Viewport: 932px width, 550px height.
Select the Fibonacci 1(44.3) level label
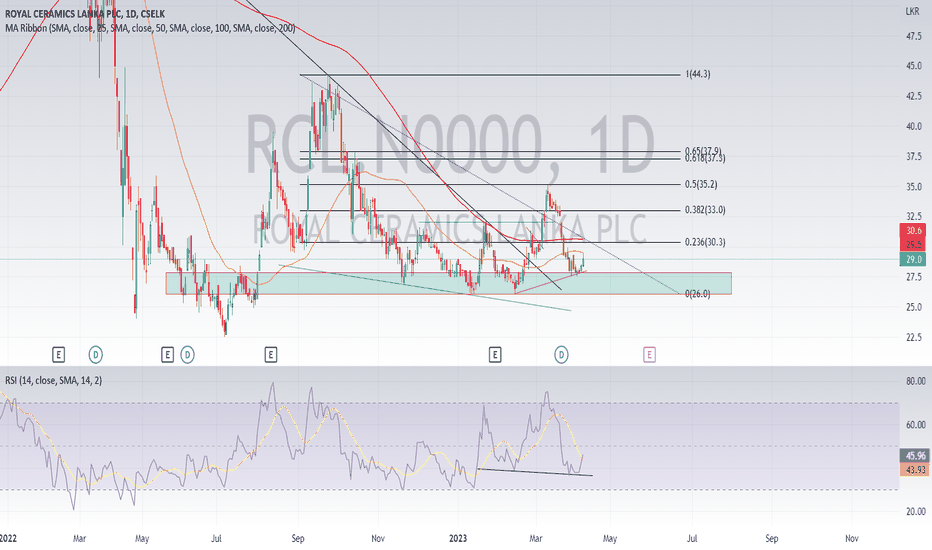click(x=698, y=74)
